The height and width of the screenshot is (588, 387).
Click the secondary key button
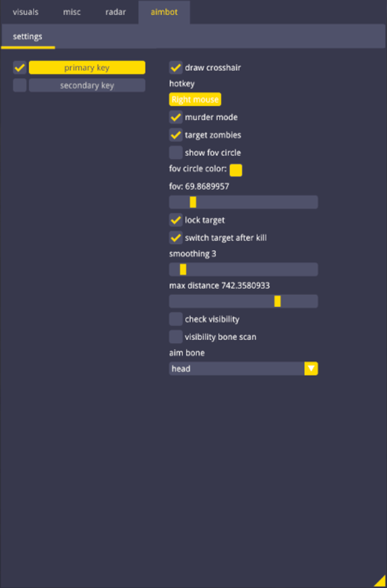87,85
